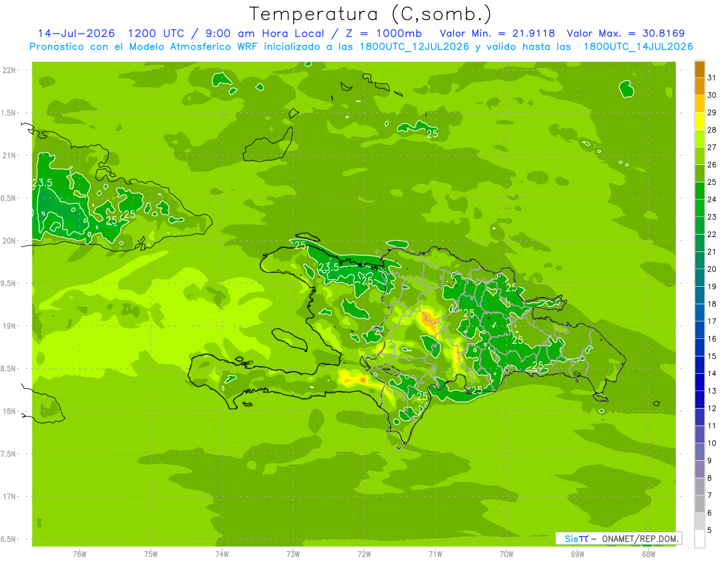The image size is (728, 562).
Task: Pick the yellow legend band between 28 and 29
Action: (x=699, y=121)
